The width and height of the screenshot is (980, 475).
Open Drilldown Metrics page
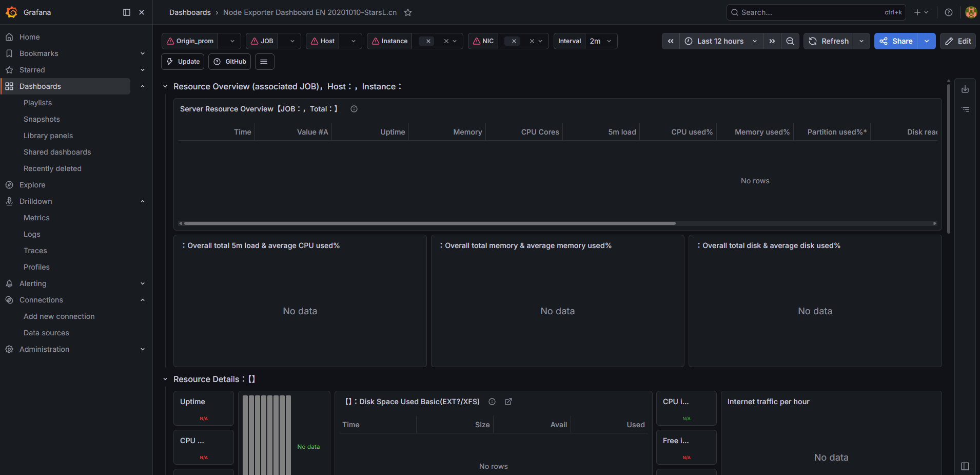(36, 218)
